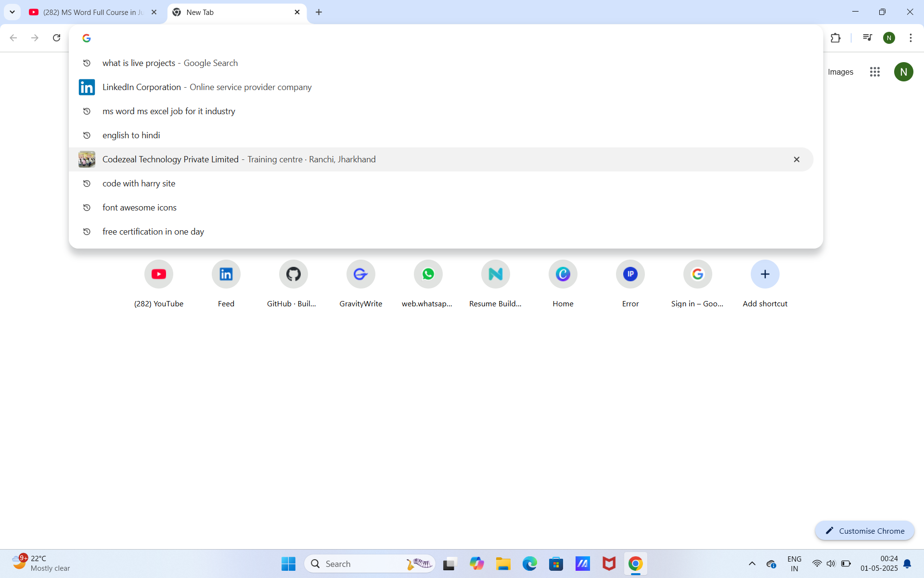Close the New Tab tab
Image resolution: width=924 pixels, height=578 pixels.
coord(297,12)
